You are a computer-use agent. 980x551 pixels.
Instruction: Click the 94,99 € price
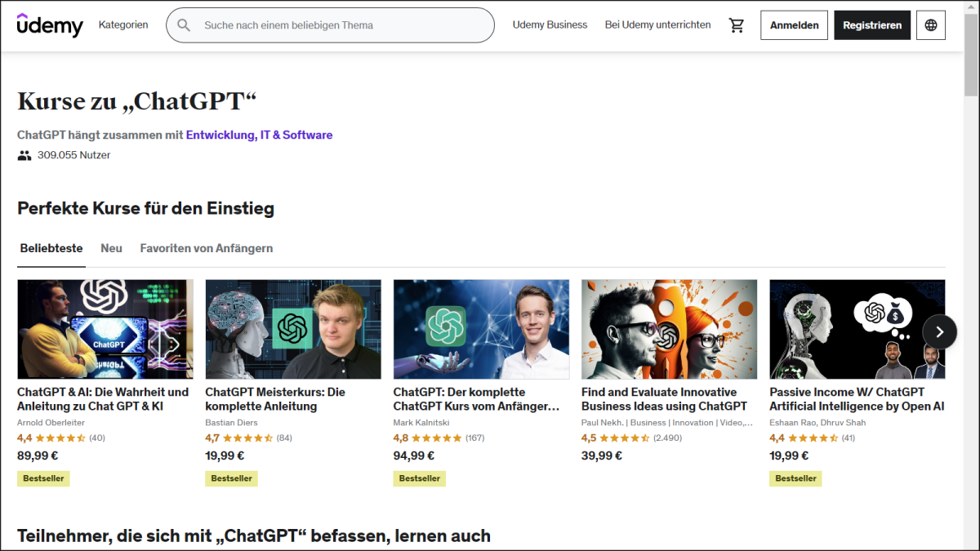click(x=414, y=456)
